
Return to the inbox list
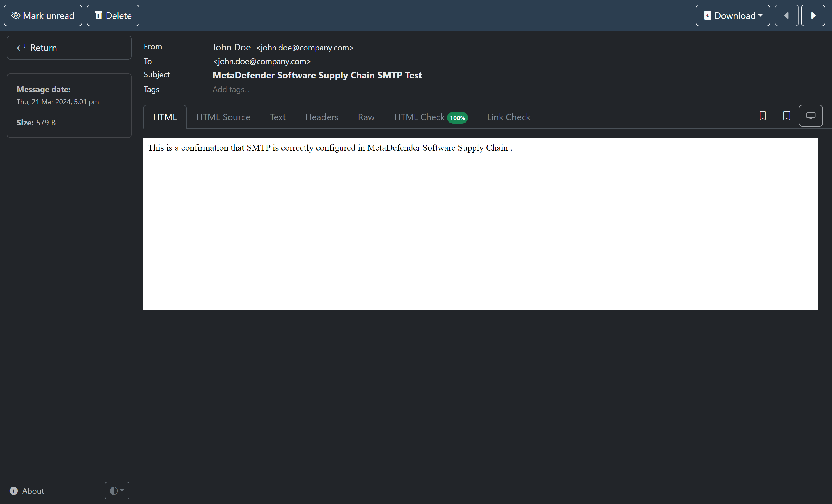point(69,48)
